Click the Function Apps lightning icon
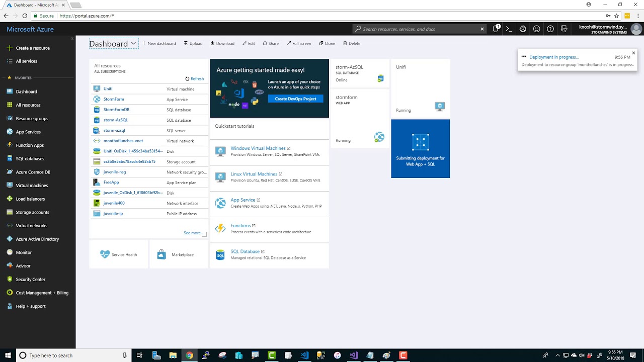Viewport: 644px width, 362px height. point(10,145)
